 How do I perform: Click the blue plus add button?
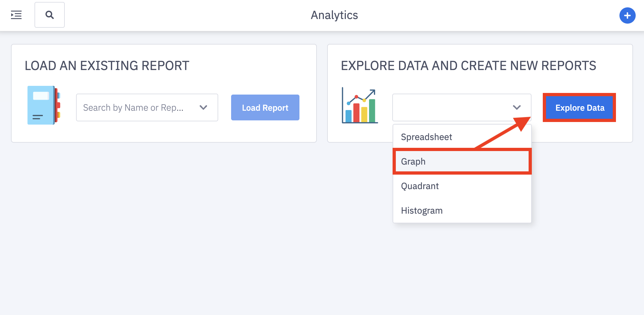(627, 15)
